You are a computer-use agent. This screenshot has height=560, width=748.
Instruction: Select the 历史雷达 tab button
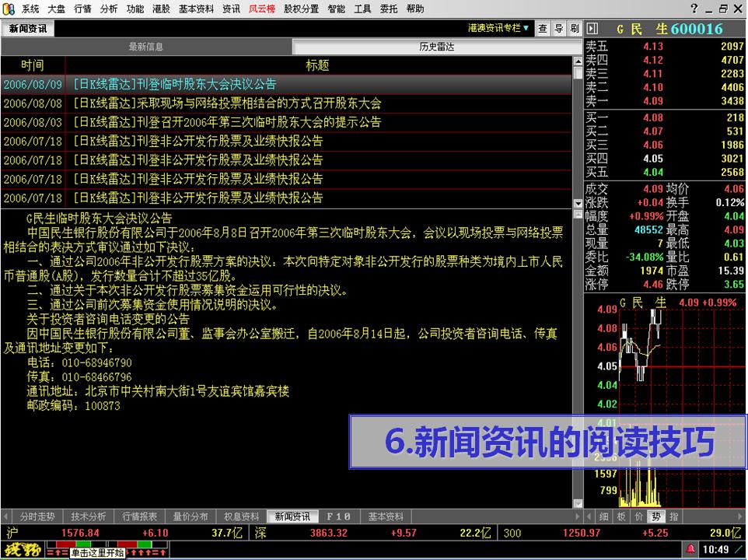tap(436, 47)
